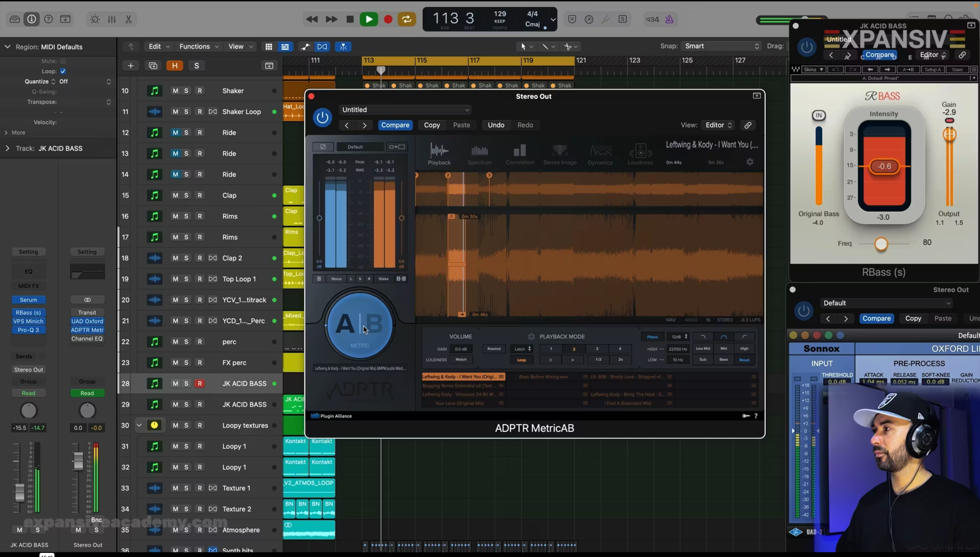Image resolution: width=980 pixels, height=557 pixels.
Task: Open the Mixer sliders icon
Action: click(x=112, y=19)
